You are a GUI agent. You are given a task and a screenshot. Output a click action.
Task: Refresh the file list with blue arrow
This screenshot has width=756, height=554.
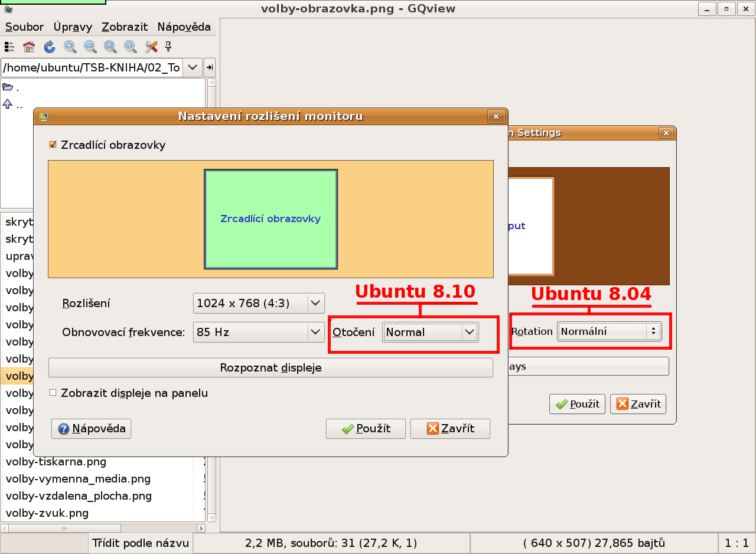click(x=50, y=47)
